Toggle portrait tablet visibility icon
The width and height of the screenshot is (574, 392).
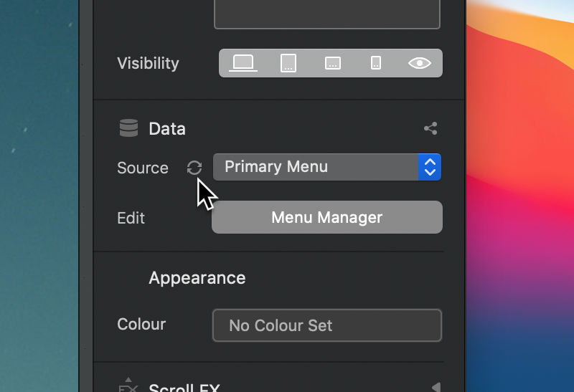pyautogui.click(x=288, y=63)
